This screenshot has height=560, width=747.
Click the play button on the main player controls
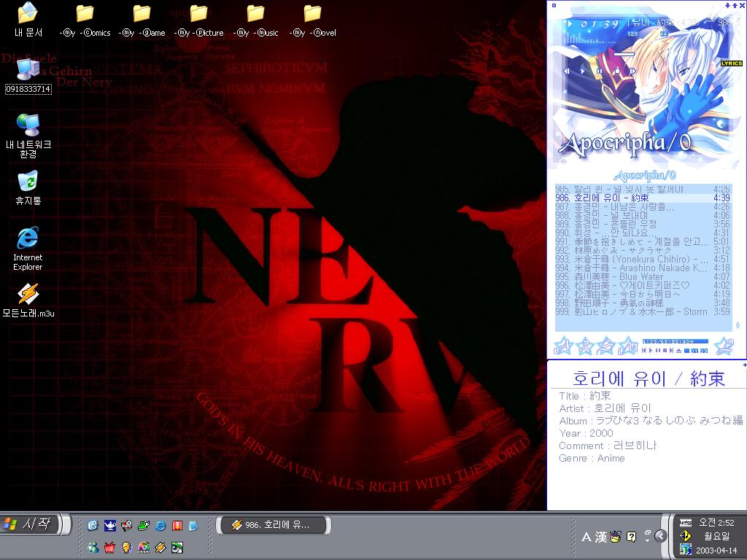coord(582,71)
